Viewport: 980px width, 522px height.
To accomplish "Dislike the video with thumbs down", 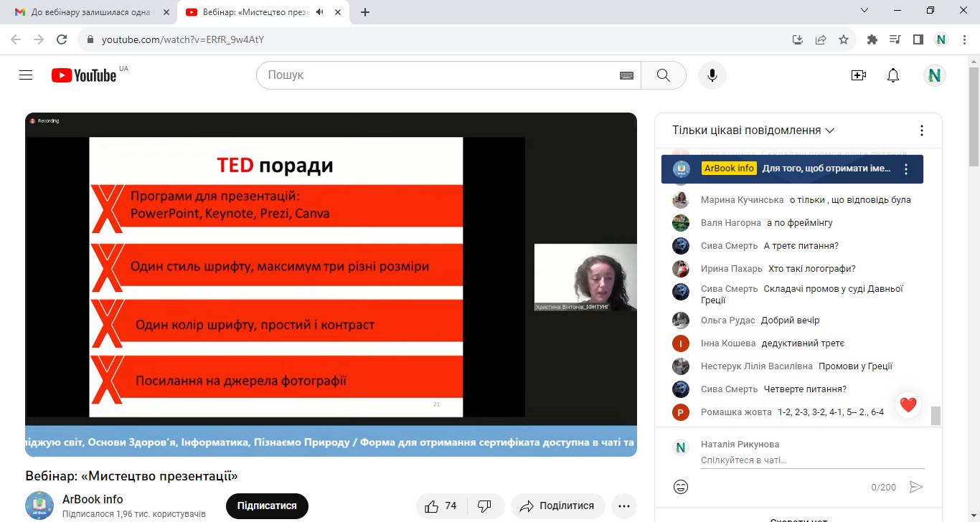I will tap(484, 506).
